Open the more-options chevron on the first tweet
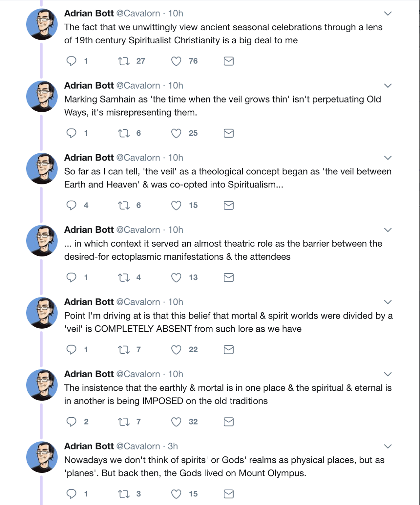420x505 pixels. tap(388, 13)
